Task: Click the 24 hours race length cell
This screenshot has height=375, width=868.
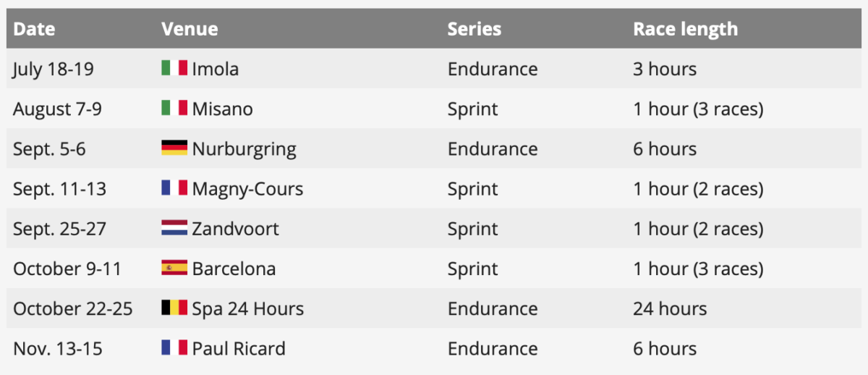Action: coord(670,308)
